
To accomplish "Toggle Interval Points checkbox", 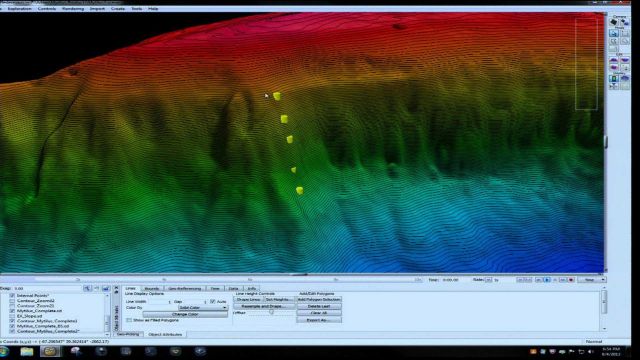I will [12, 296].
